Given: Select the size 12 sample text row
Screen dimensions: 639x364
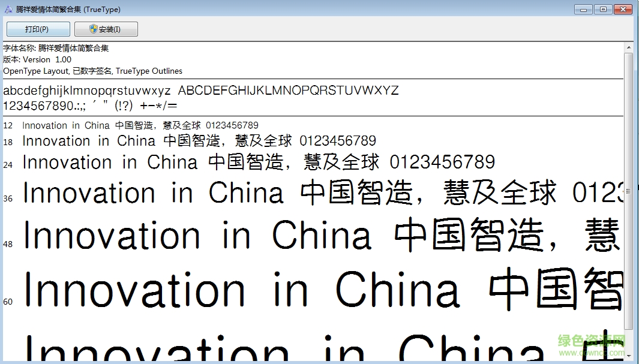Looking at the screenshot, I should pos(138,125).
